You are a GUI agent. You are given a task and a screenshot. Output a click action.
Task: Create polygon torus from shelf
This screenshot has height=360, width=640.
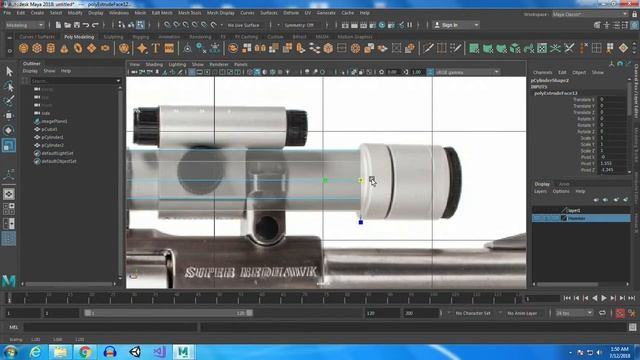pos(78,49)
